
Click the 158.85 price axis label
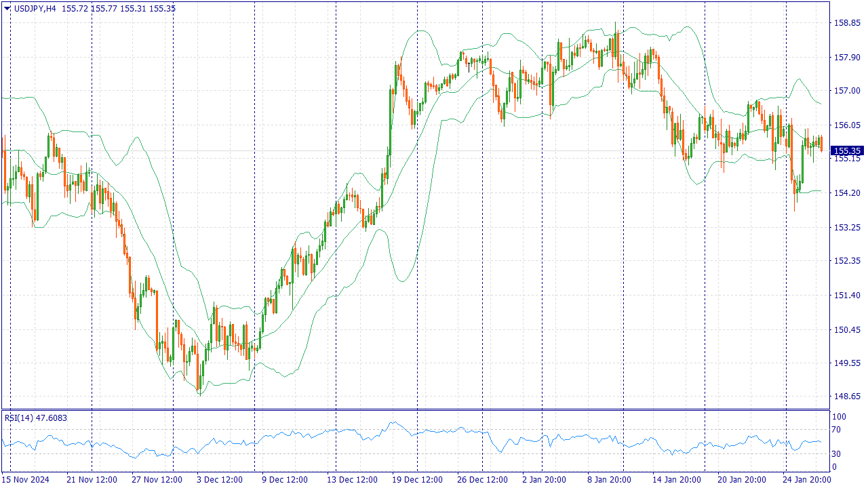tap(846, 22)
